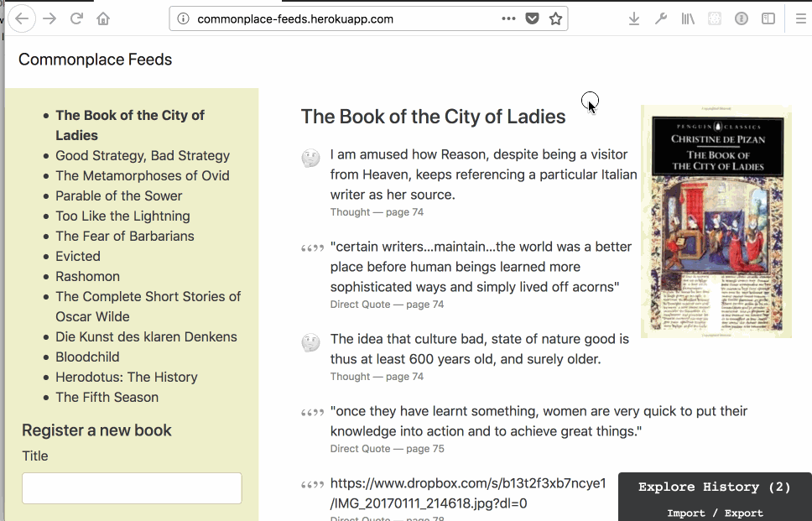The width and height of the screenshot is (812, 521).
Task: Click 'Direct Quote — page 74' caption
Action: (388, 305)
